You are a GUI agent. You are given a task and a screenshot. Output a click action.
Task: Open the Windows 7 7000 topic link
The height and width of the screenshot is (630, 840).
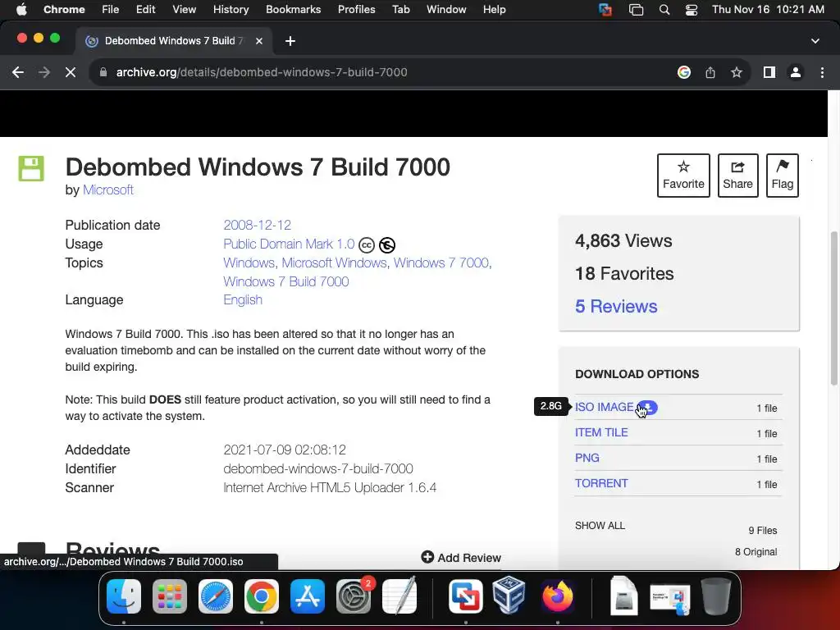point(441,262)
